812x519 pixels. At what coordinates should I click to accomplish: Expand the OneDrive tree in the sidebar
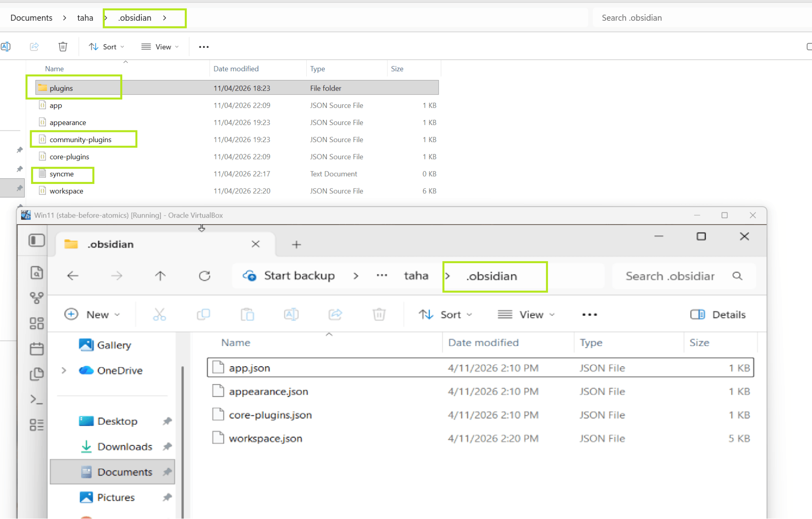[64, 370]
